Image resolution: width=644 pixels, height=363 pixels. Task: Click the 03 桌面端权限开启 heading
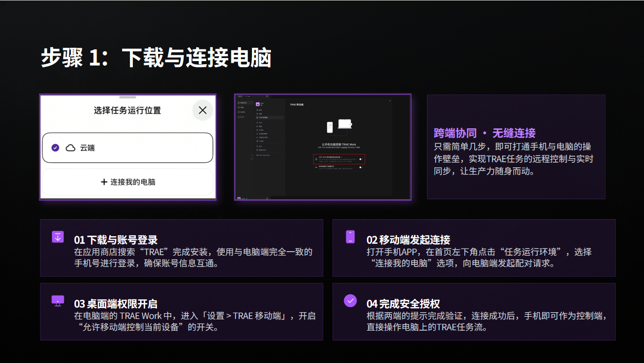coord(115,304)
